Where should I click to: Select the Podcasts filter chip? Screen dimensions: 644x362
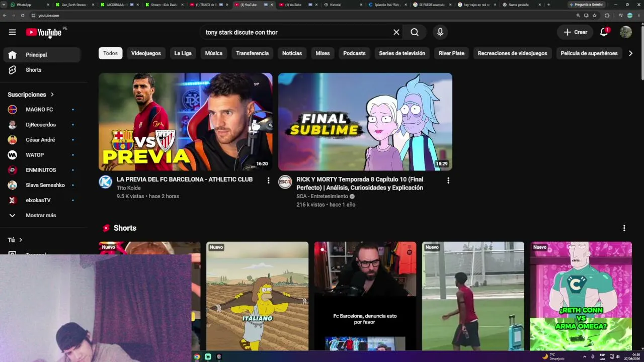coord(354,53)
